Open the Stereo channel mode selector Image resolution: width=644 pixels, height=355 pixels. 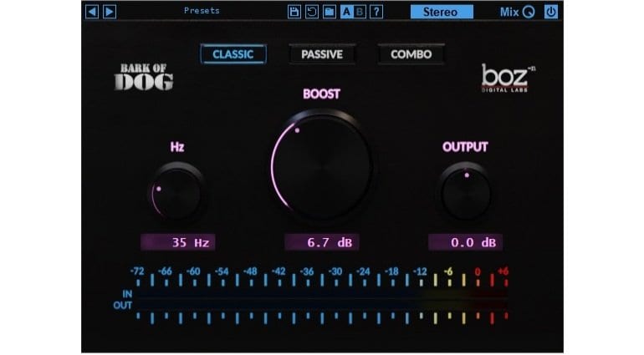coord(442,12)
